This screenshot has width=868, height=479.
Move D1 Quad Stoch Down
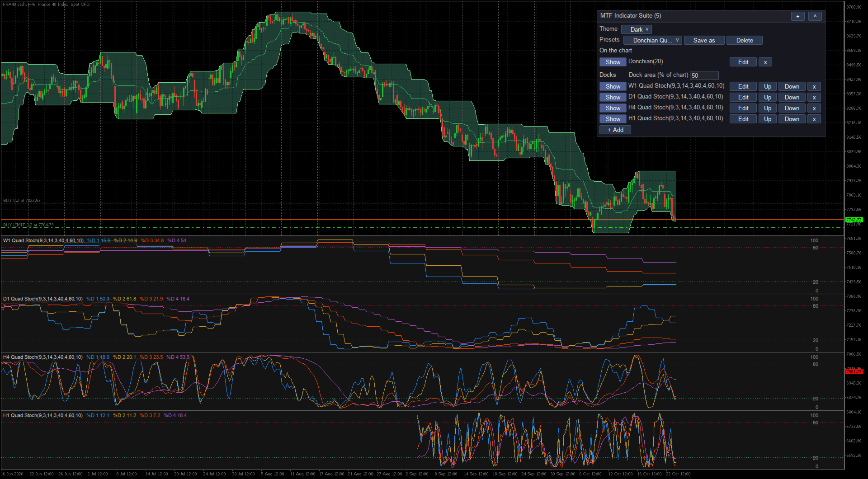point(792,97)
